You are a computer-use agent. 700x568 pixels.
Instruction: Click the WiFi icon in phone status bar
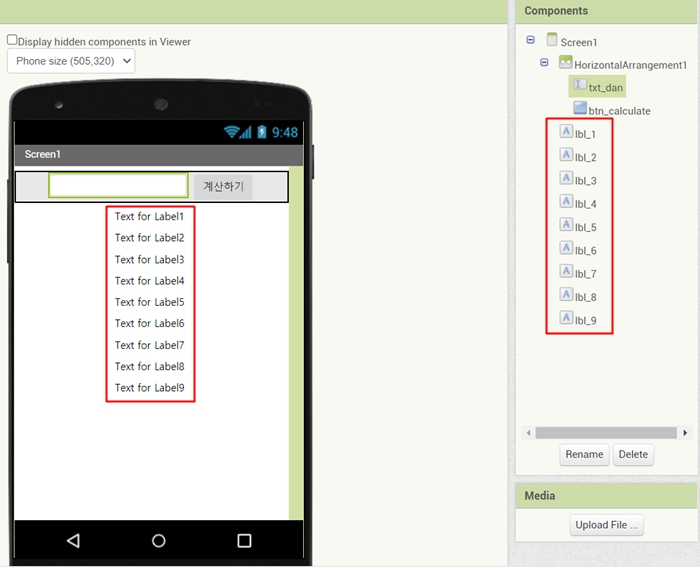click(231, 132)
